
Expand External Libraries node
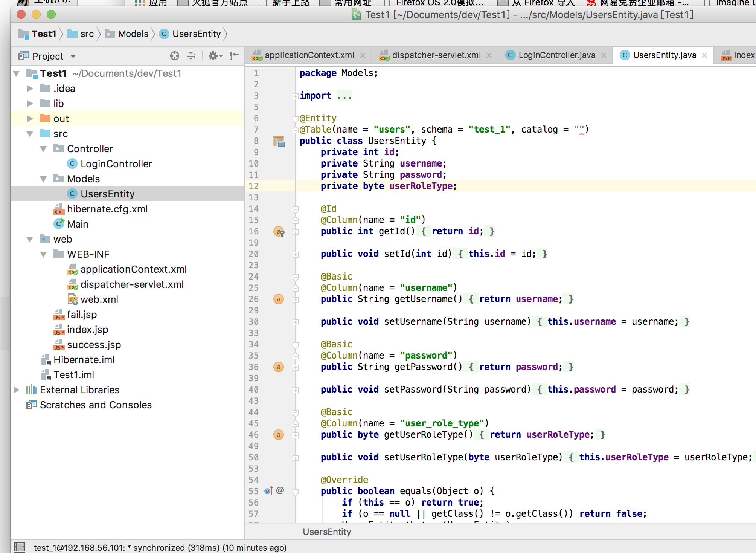pos(16,390)
